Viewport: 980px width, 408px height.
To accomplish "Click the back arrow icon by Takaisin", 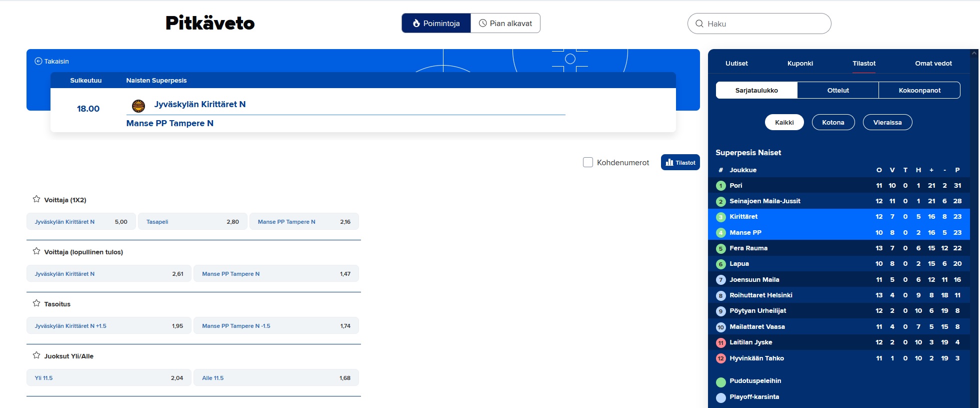I will pos(38,61).
